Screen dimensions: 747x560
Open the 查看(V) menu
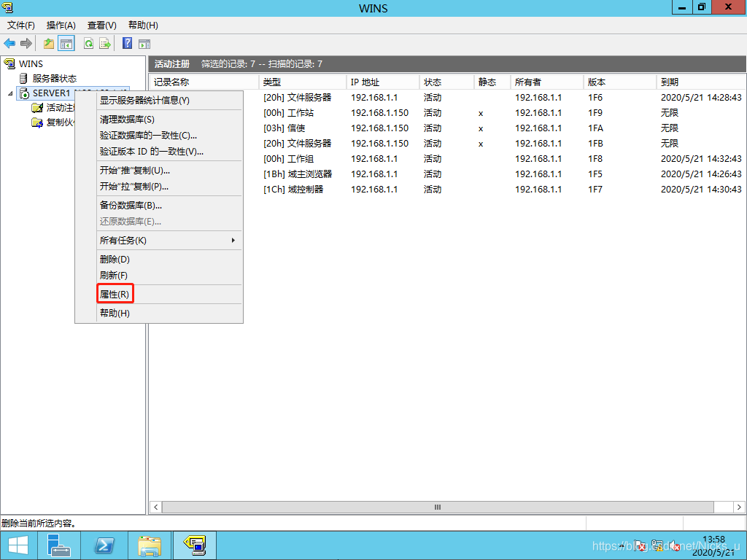[x=102, y=26]
